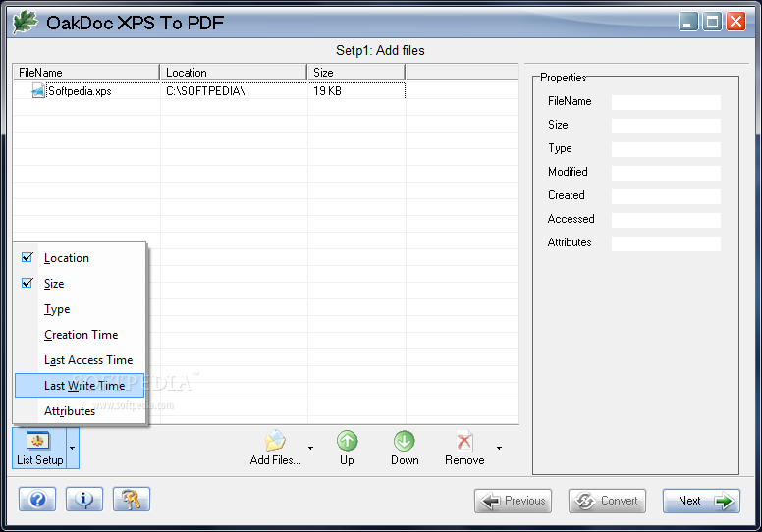Close the OakDoc XPS To PDF window
762x532 pixels.
pyautogui.click(x=736, y=22)
